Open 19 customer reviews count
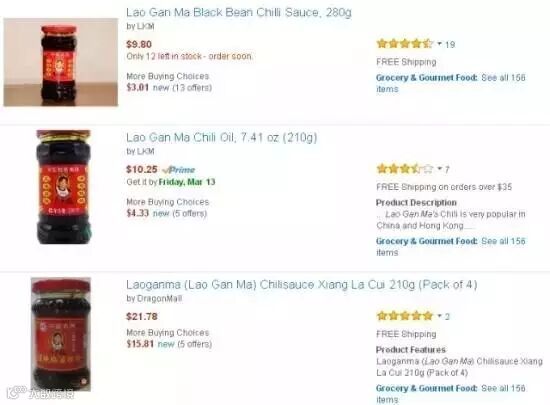The width and height of the screenshot is (550, 405). (x=450, y=45)
